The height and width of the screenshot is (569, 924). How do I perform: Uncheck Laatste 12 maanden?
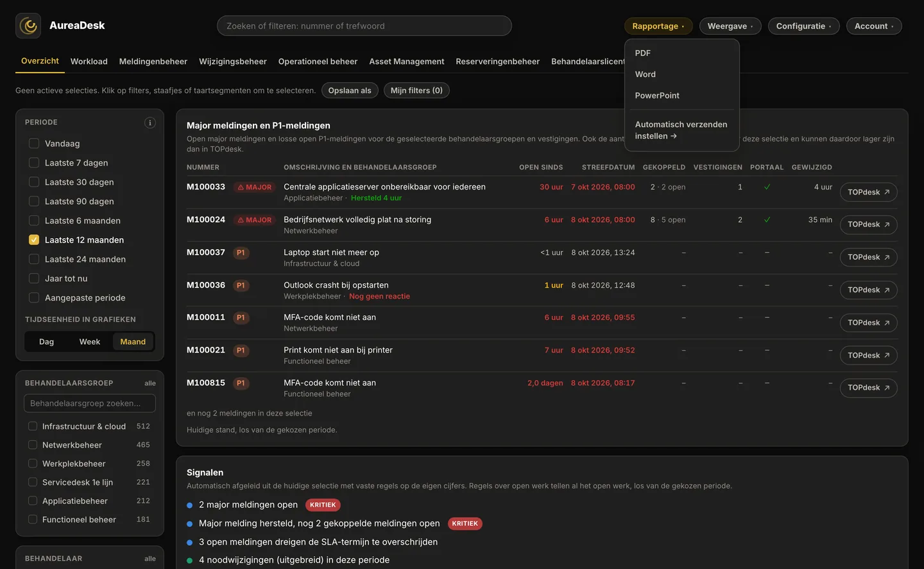(x=34, y=240)
